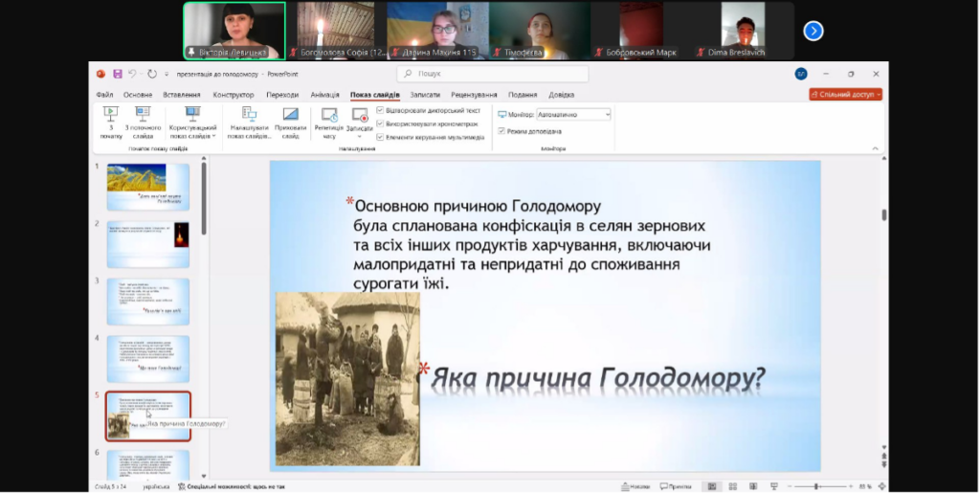The height and width of the screenshot is (493, 980).
Task: Click the user account avatar
Action: 801,74
